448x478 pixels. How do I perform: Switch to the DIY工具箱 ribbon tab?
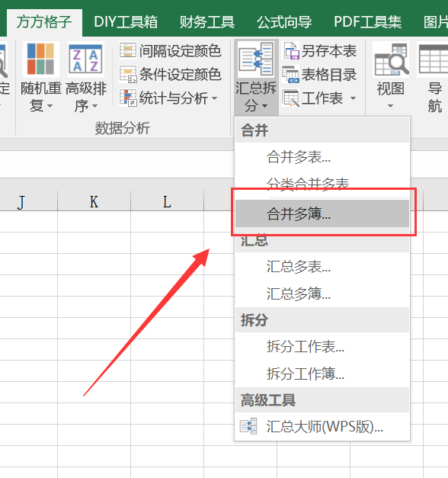126,22
